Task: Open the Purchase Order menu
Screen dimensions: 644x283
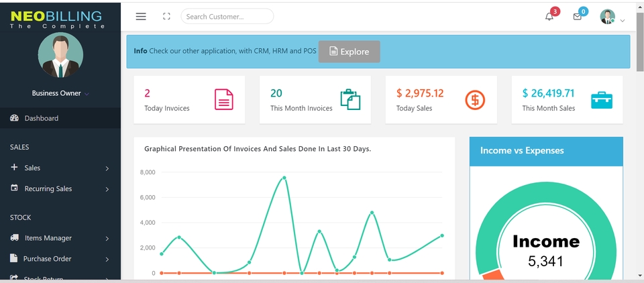Action: click(60, 259)
